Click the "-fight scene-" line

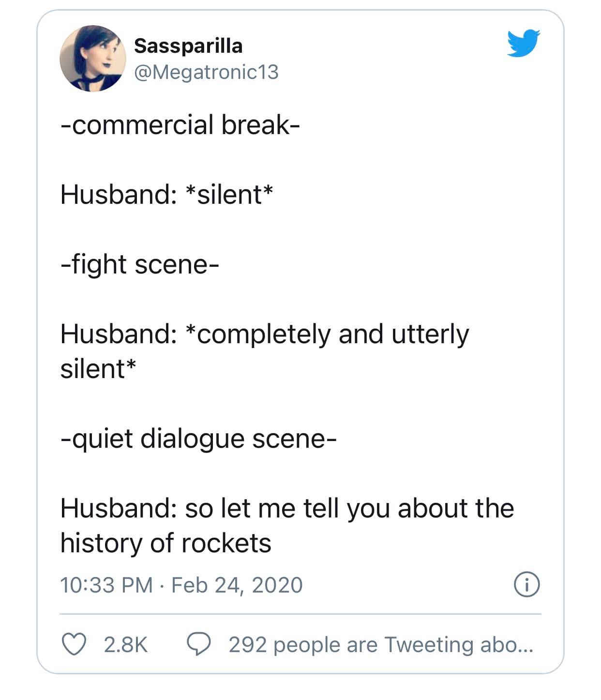tap(140, 264)
